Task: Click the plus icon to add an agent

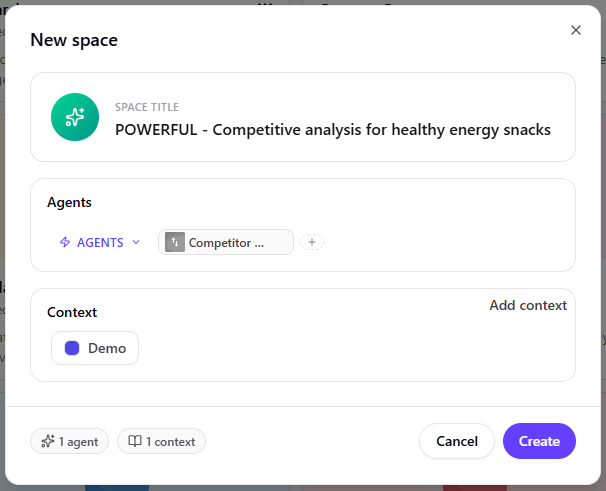Action: tap(312, 242)
